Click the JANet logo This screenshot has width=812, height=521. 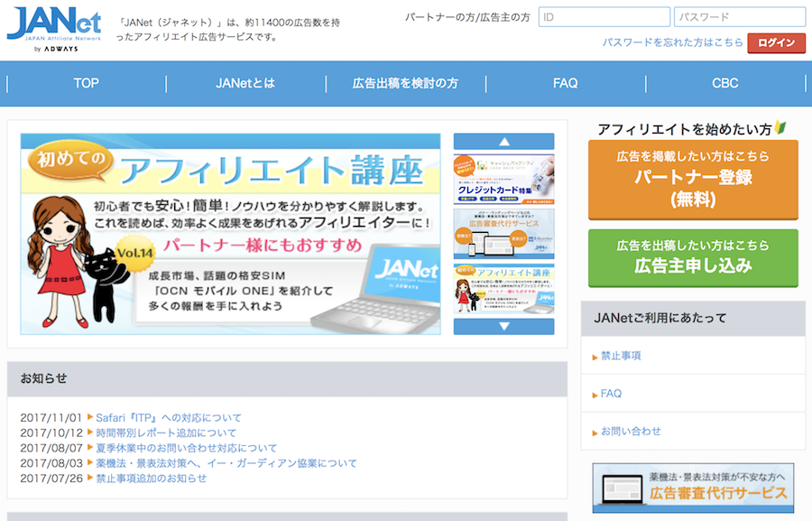(54, 30)
